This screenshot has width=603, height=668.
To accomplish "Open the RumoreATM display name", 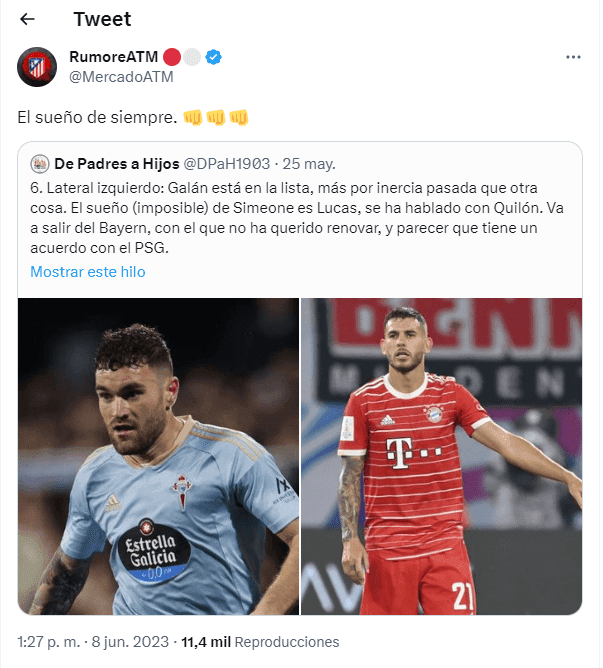I will pos(114,56).
